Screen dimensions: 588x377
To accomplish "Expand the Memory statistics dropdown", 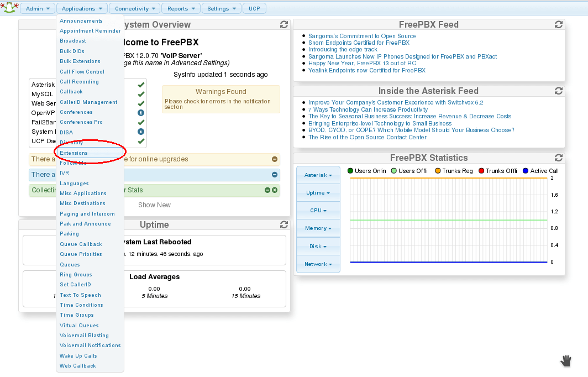I will coord(318,228).
